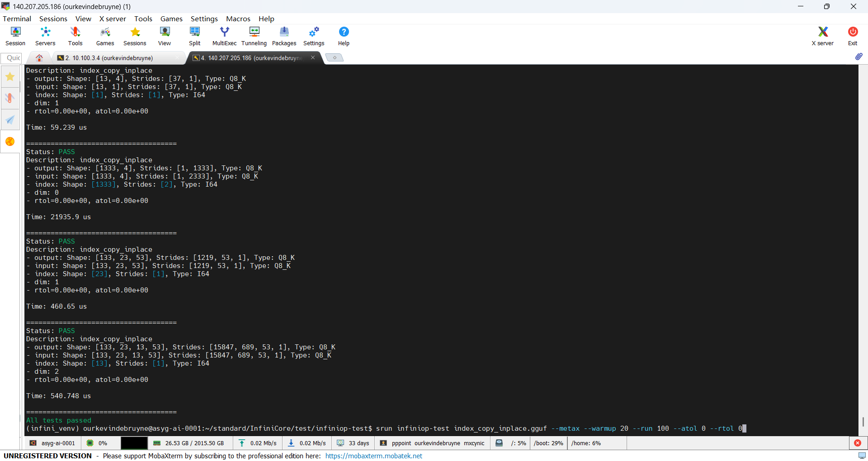The height and width of the screenshot is (461, 868).
Task: Launch MultiExec mode
Action: coord(224,36)
